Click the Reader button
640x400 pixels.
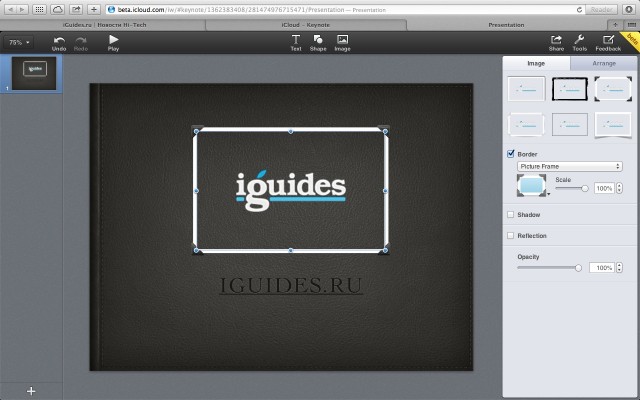point(601,9)
